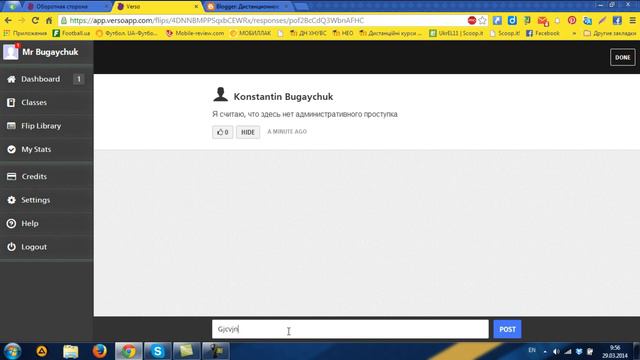Go to Flip Library
This screenshot has height=360, width=640.
click(x=46, y=126)
